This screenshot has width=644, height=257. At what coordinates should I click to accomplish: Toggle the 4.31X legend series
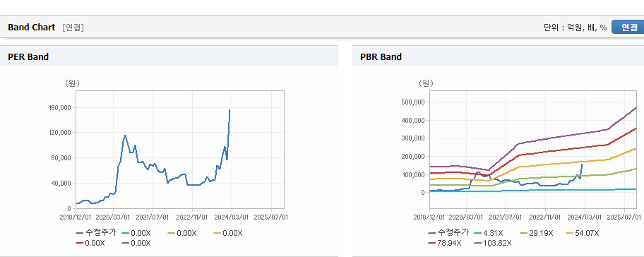[489, 233]
